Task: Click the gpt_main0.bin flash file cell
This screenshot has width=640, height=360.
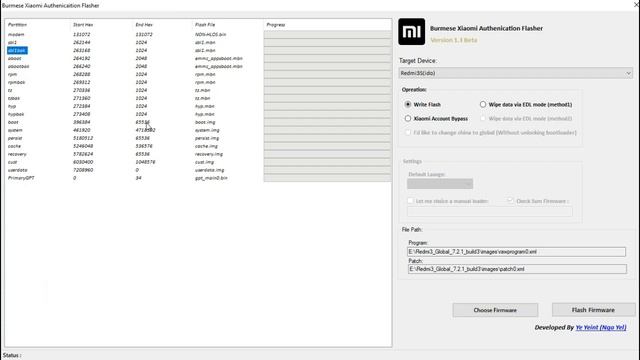Action: click(x=211, y=178)
